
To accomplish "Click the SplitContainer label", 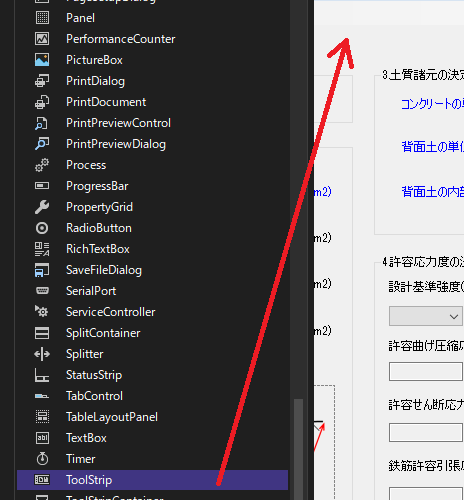I will (103, 333).
